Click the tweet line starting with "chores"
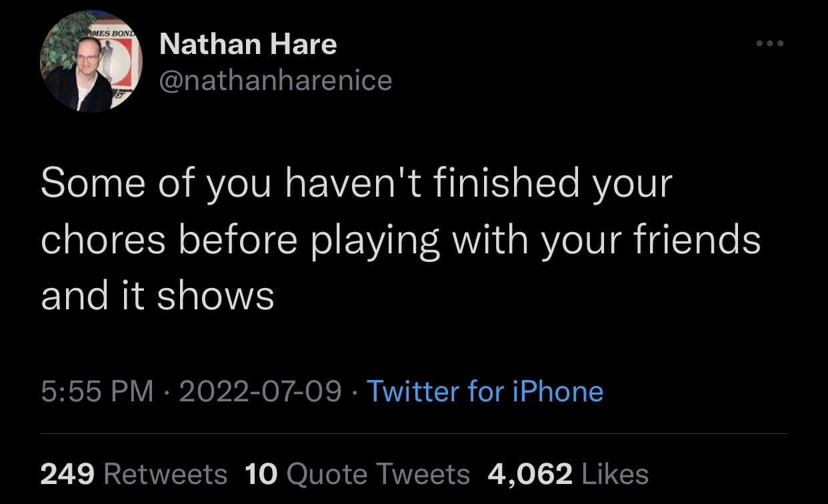Image resolution: width=828 pixels, height=504 pixels. [400, 239]
